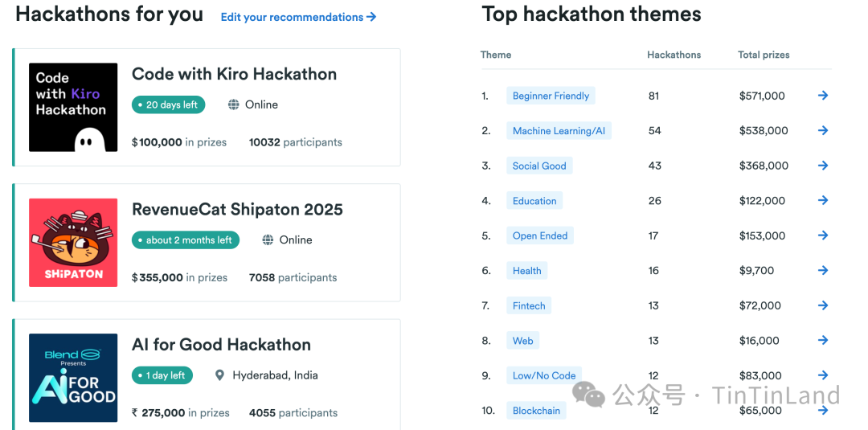Open the AI for Good thumbnail image
The width and height of the screenshot is (868, 430).
pyautogui.click(x=73, y=378)
